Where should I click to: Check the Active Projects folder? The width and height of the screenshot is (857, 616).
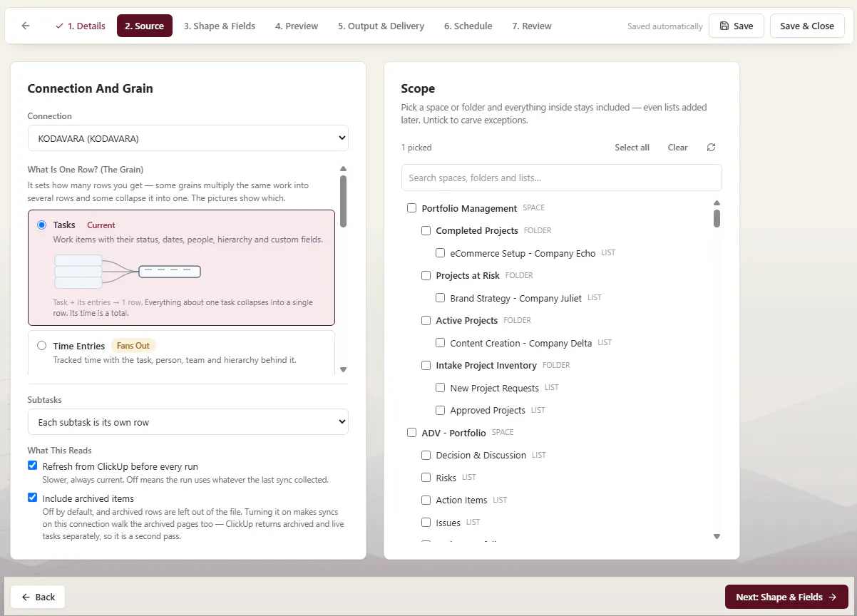click(426, 320)
